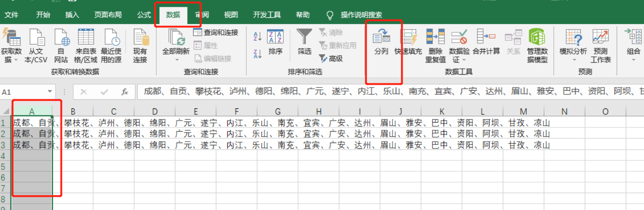Viewport: 644px width, 210px height.
Task: Switch to the 插入 (Insert) tab
Action: coord(72,15)
